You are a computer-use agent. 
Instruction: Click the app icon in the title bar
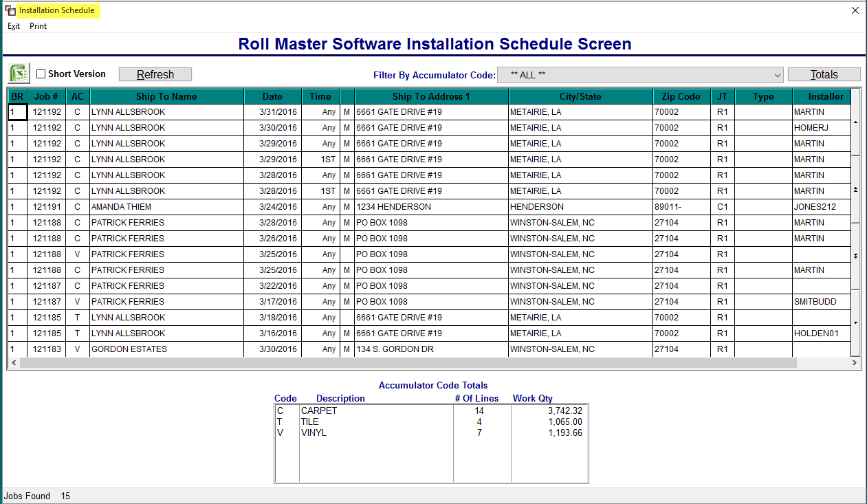click(10, 10)
